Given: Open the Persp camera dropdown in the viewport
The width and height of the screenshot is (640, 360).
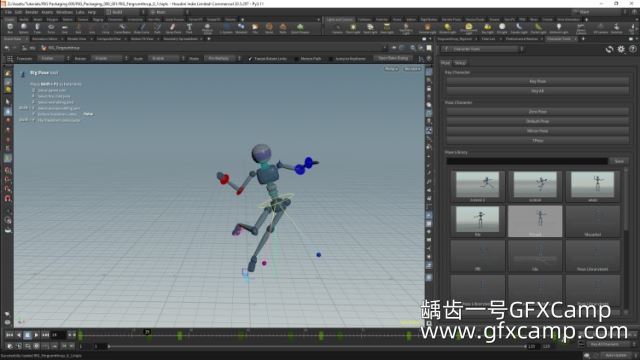Looking at the screenshot, I should [391, 69].
